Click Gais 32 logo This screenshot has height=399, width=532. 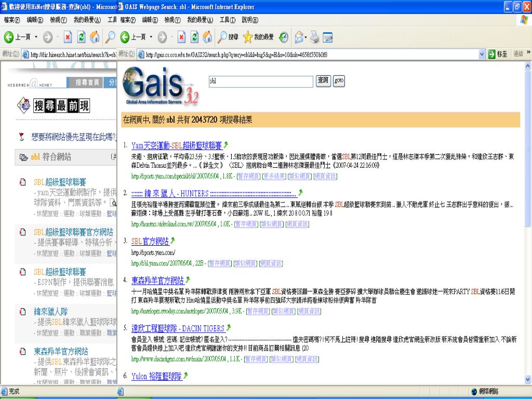point(160,86)
